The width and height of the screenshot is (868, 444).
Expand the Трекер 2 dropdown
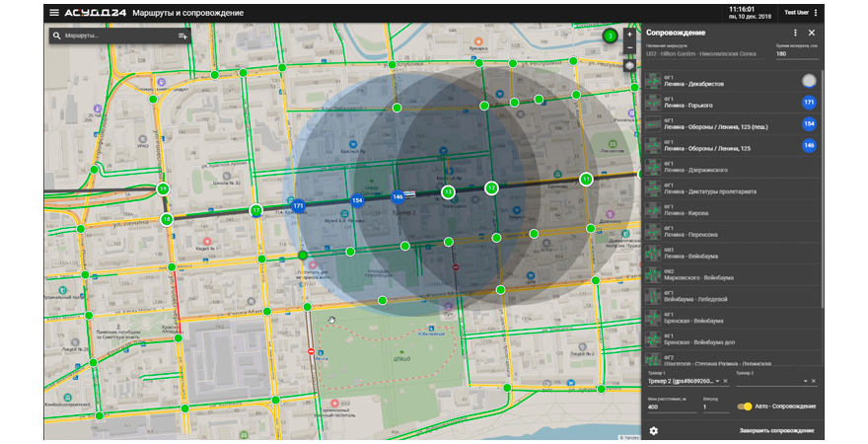(x=804, y=381)
